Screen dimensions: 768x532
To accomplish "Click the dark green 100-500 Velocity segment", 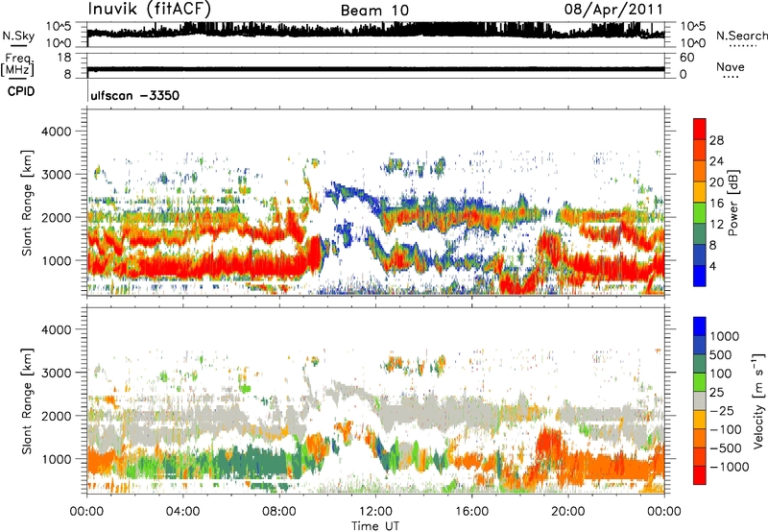I will [x=700, y=364].
